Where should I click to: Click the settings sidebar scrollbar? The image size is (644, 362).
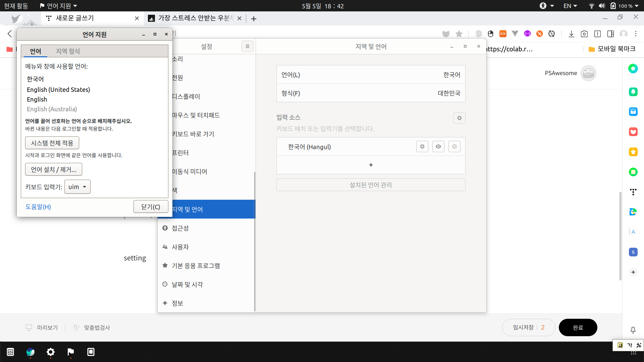click(255, 241)
